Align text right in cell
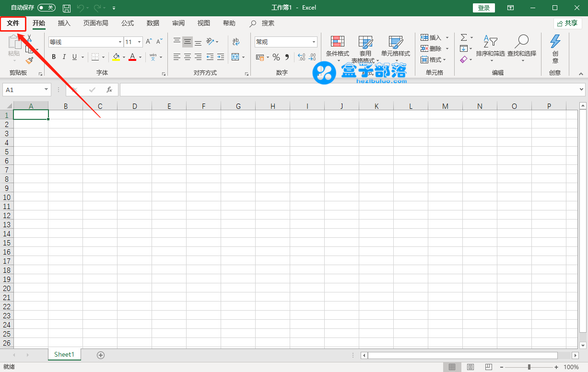 click(198, 57)
